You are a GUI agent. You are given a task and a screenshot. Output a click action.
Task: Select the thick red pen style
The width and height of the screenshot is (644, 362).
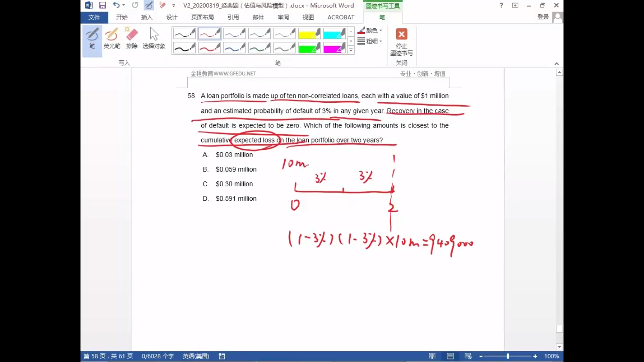(x=209, y=47)
